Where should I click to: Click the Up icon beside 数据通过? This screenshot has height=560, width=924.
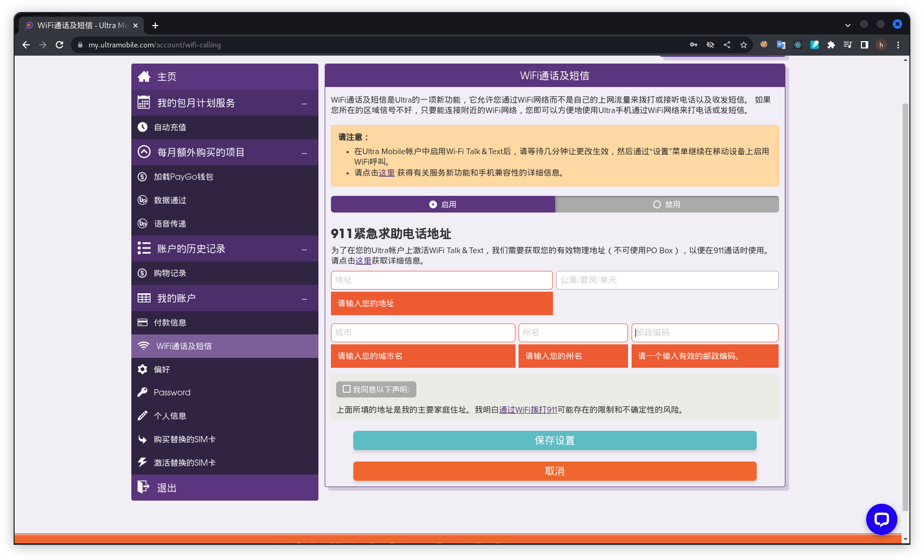[142, 200]
